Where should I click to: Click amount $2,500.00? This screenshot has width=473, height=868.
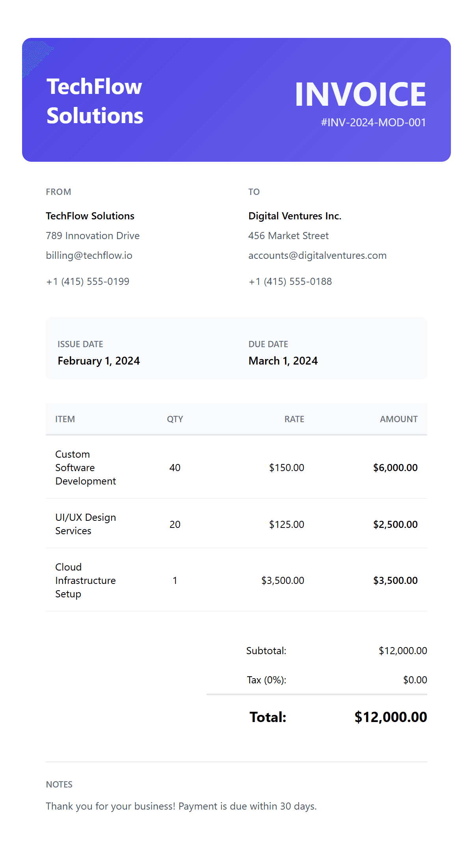point(395,524)
